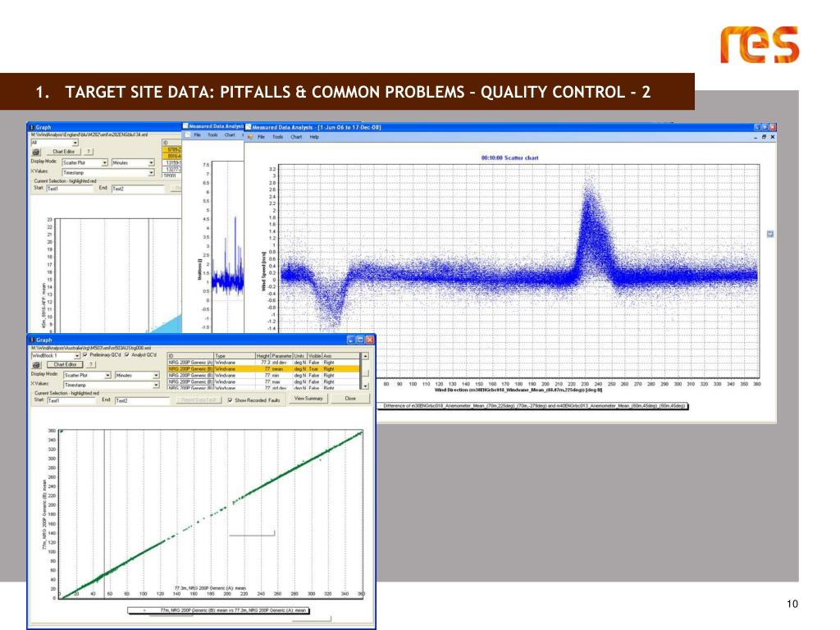Click Chart Editor in the background Graph window

click(64, 152)
